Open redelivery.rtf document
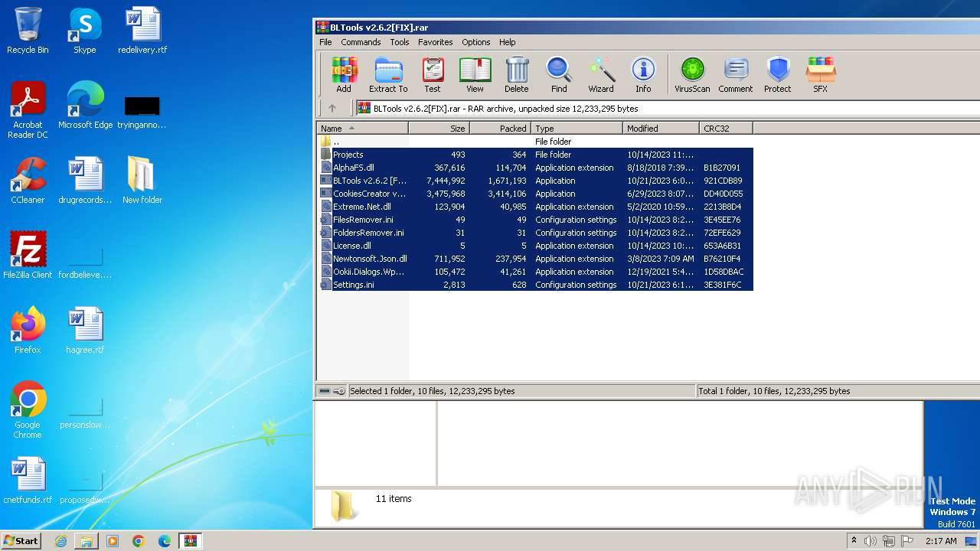Screen dimensions: 980x551 (x=142, y=31)
